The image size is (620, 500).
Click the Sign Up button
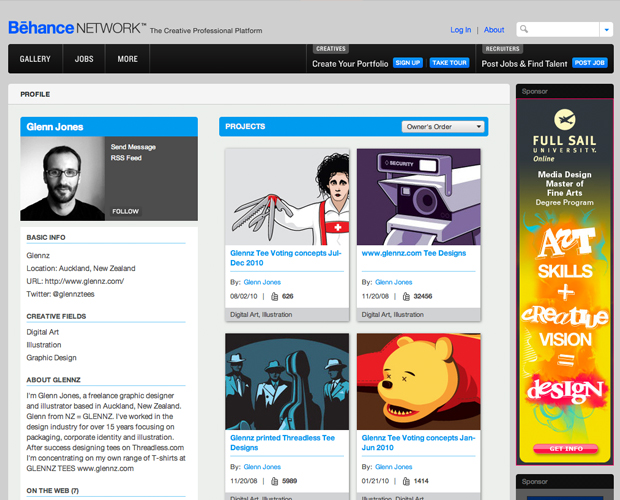click(x=408, y=63)
